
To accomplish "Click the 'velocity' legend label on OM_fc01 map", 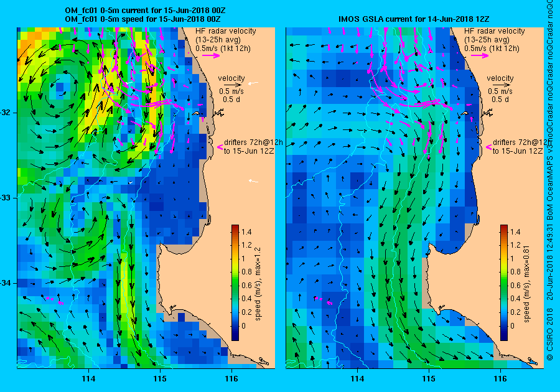I will pyautogui.click(x=231, y=78).
